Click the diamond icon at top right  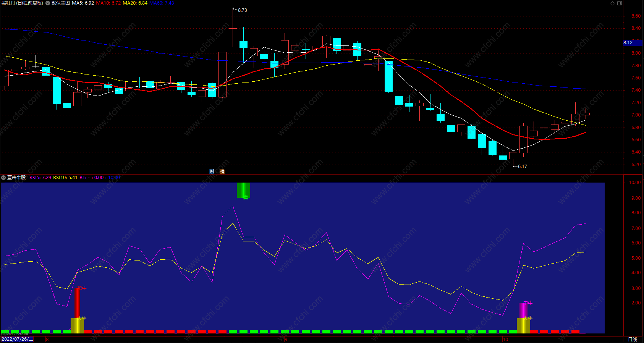(x=612, y=3)
